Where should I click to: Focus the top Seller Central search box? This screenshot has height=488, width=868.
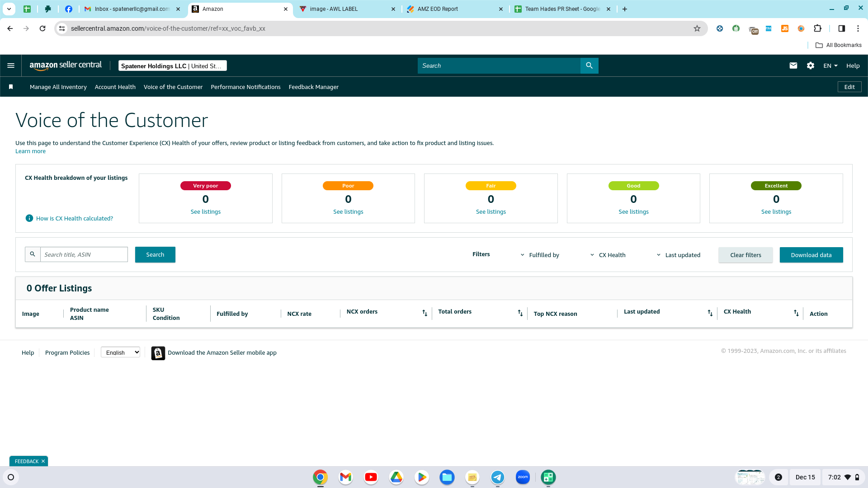(499, 66)
